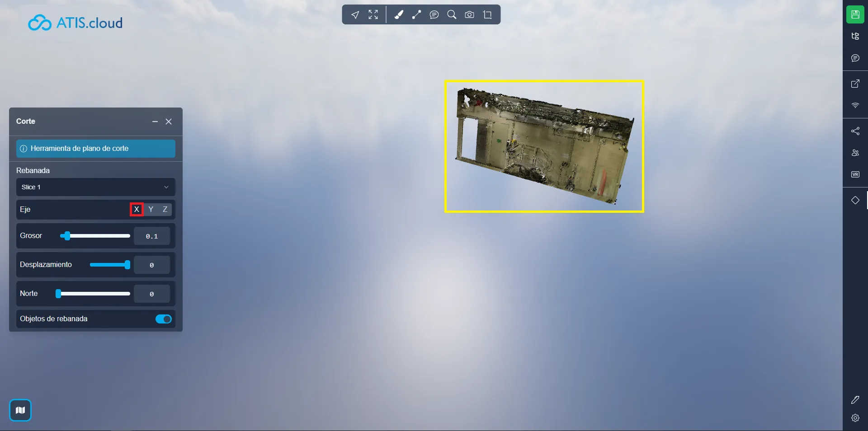Activate the line measurement tool
The image size is (868, 431).
[416, 15]
